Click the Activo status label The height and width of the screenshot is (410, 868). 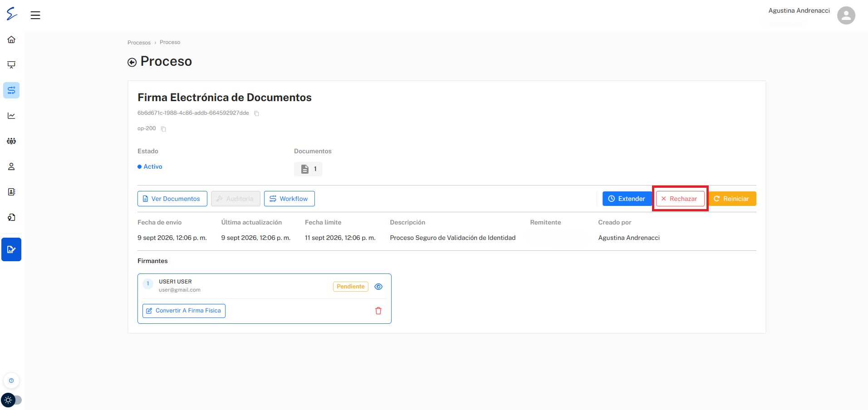click(150, 166)
